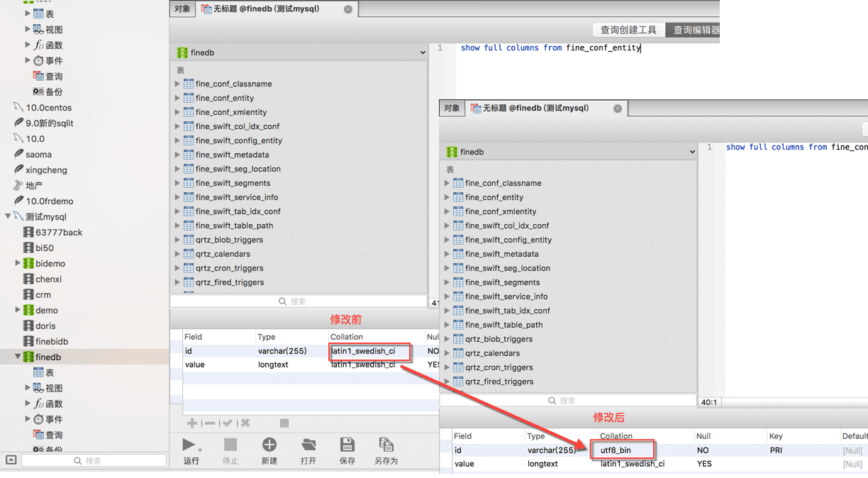Select fine_swift_seg_location in front window list
Viewport: 868px width, 478px height.
[x=508, y=268]
